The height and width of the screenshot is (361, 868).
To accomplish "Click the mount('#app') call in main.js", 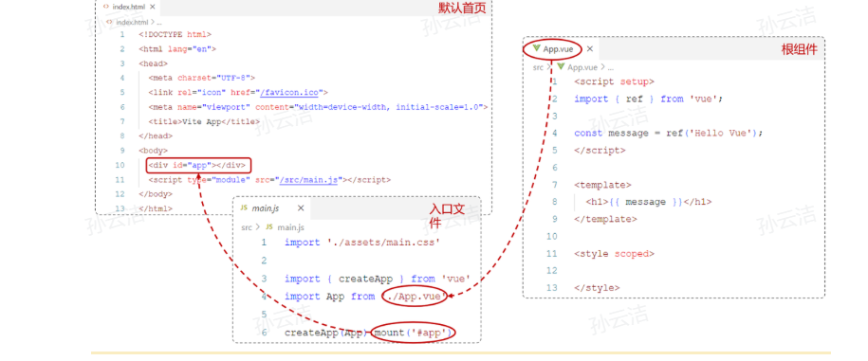I will pyautogui.click(x=413, y=333).
